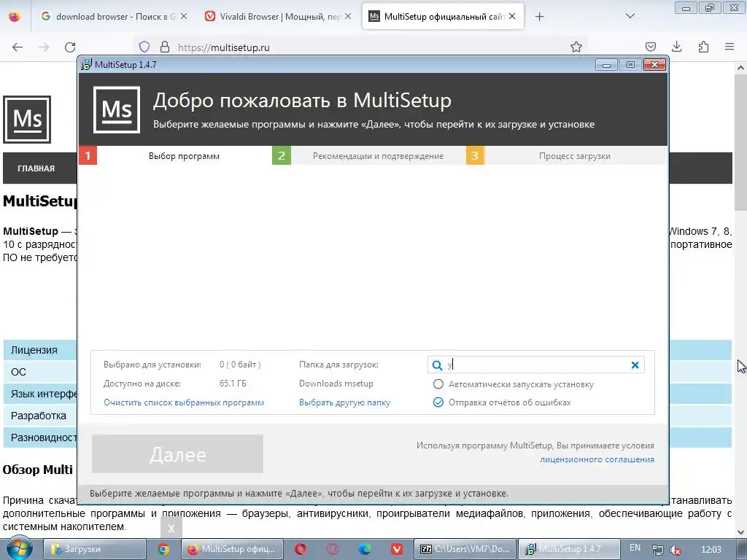Open the Save to Pocket icon
The image size is (747, 560).
click(x=650, y=47)
